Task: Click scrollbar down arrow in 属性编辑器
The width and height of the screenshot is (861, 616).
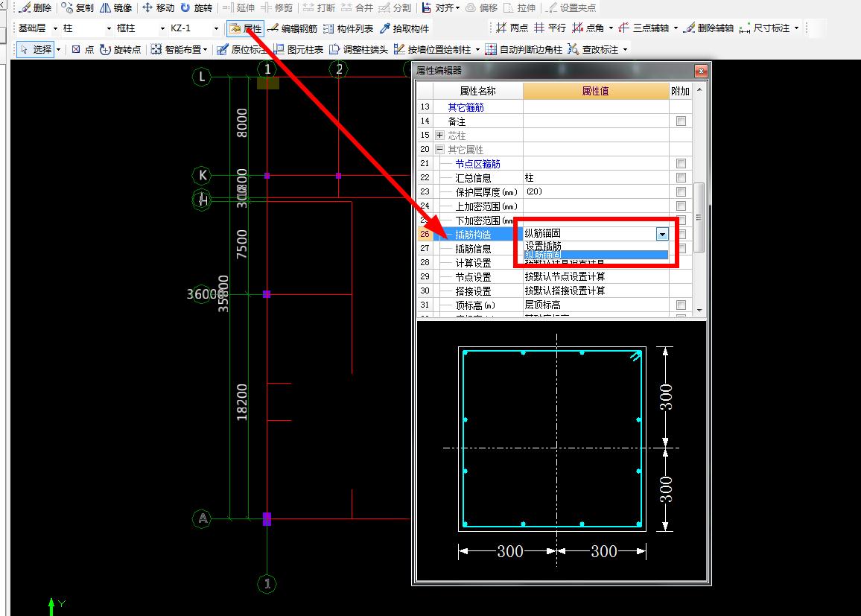Action: (x=699, y=311)
